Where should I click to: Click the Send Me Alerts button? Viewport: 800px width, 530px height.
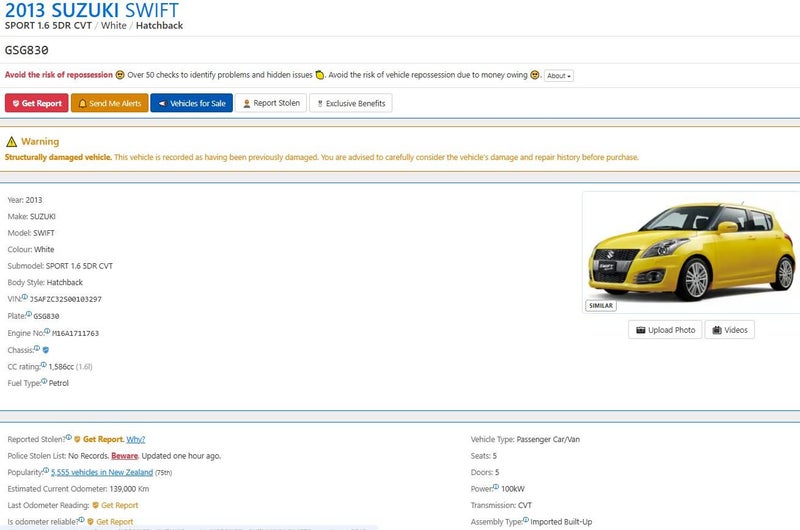coord(108,103)
